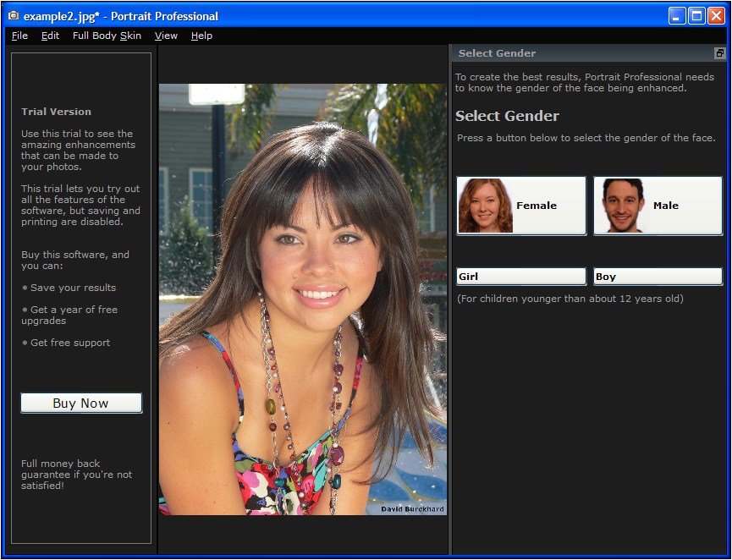
Task: Click the male face thumbnail
Action: pyautogui.click(x=622, y=206)
